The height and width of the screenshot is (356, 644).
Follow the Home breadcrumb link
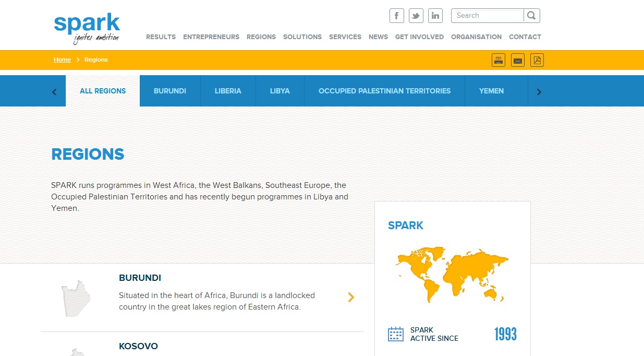[x=62, y=60]
